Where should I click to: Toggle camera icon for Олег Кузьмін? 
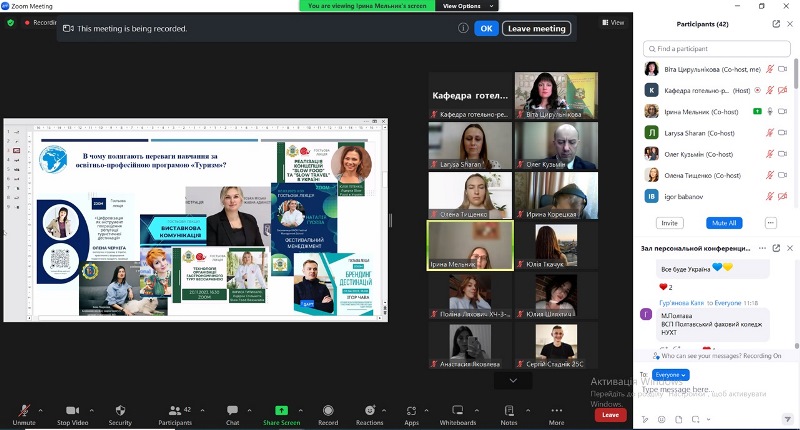tap(782, 154)
